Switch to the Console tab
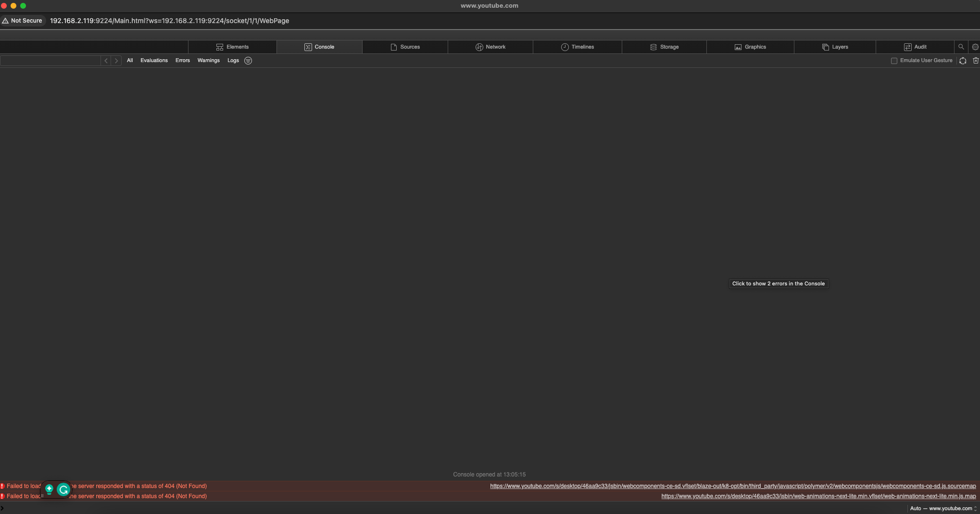 (x=319, y=47)
